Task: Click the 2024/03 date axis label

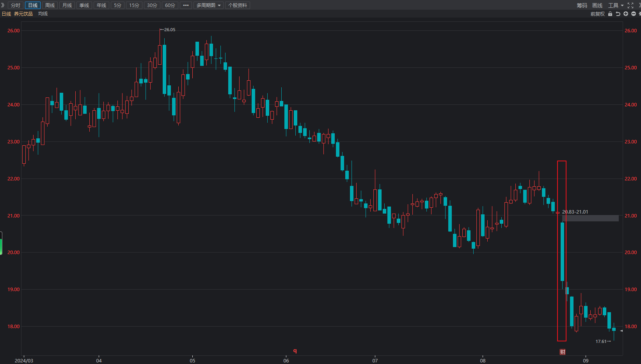Action: point(24,360)
